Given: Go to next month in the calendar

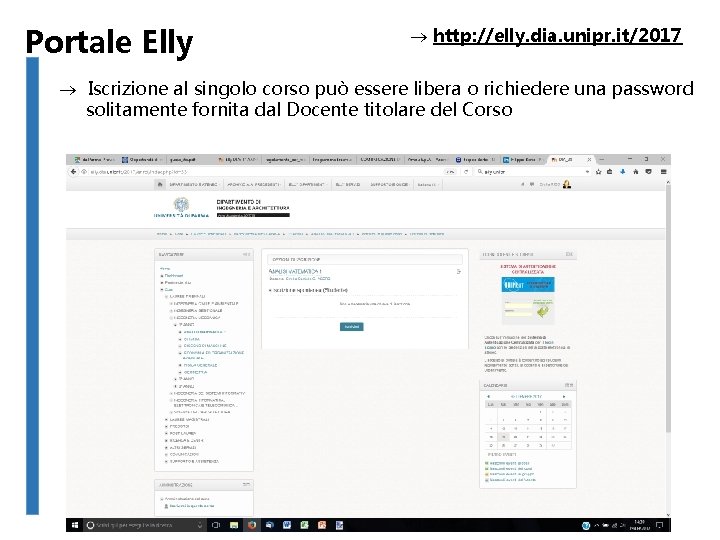Looking at the screenshot, I should 564,396.
